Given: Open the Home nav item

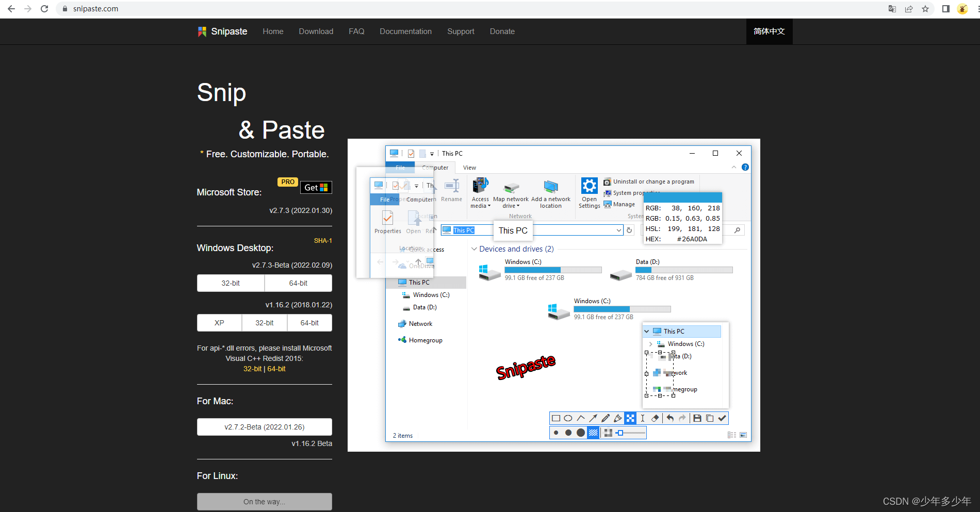Looking at the screenshot, I should [x=273, y=31].
